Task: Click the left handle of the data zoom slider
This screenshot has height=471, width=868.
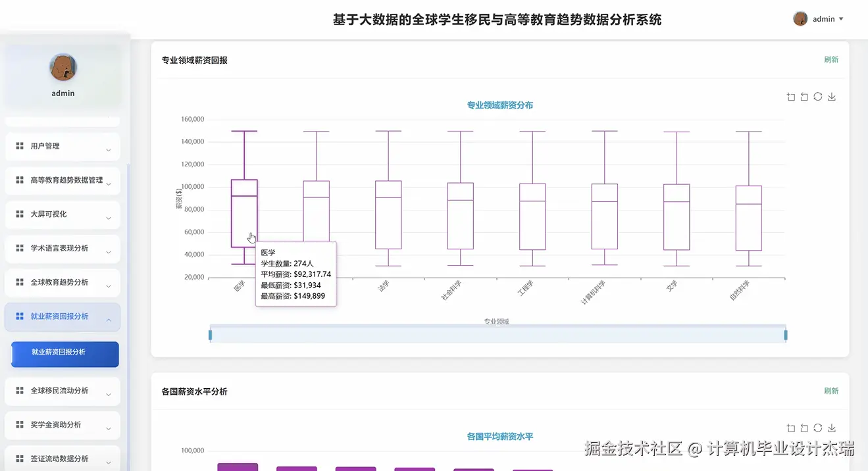Action: pos(210,335)
